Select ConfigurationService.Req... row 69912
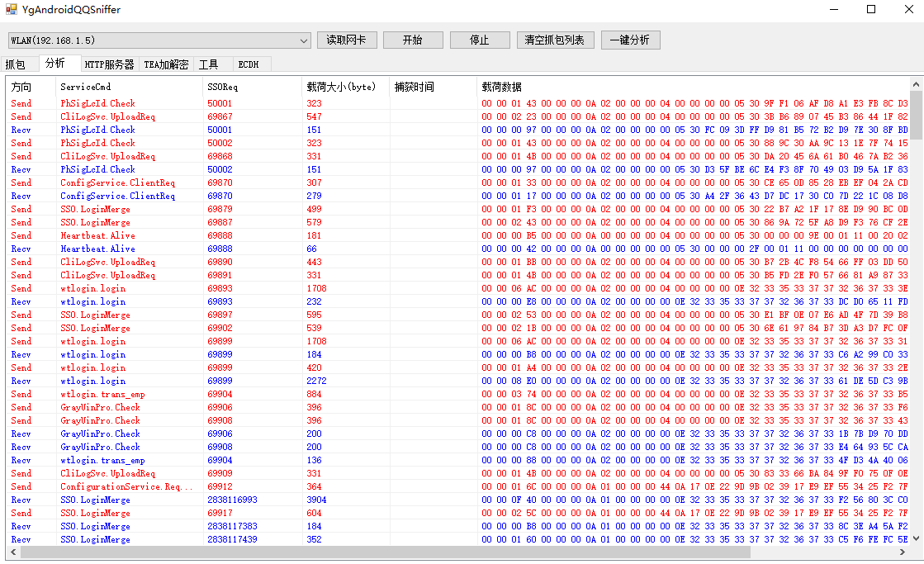 [x=458, y=486]
